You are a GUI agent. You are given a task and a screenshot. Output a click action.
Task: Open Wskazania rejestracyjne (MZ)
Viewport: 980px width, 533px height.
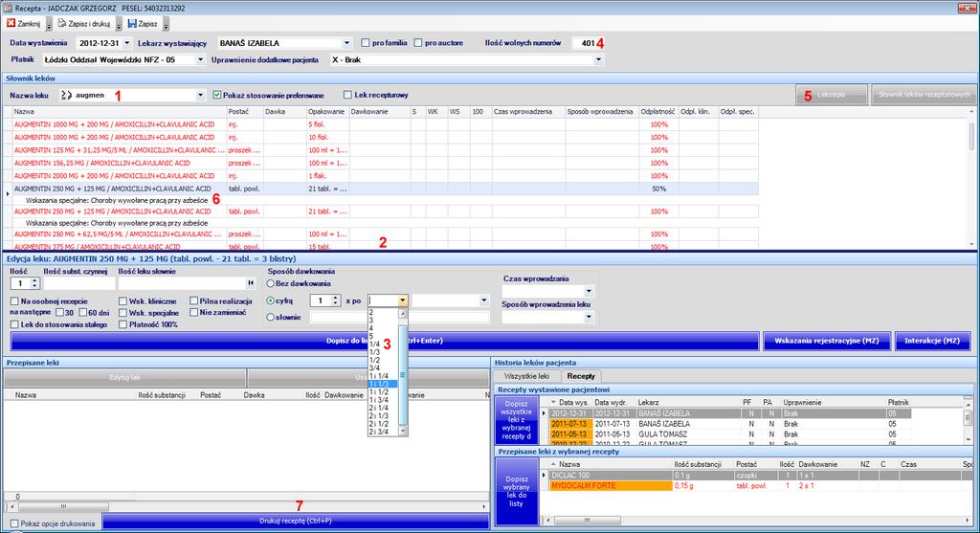point(826,341)
